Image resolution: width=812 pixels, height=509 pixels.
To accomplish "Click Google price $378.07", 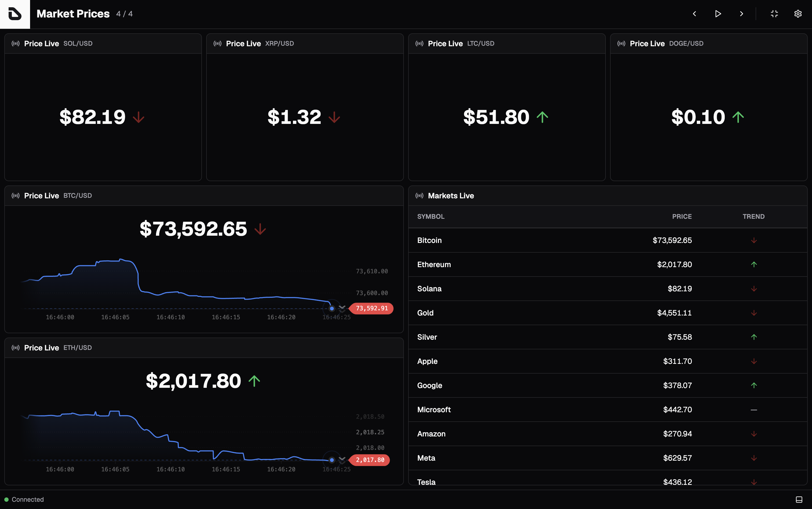I will tap(677, 385).
